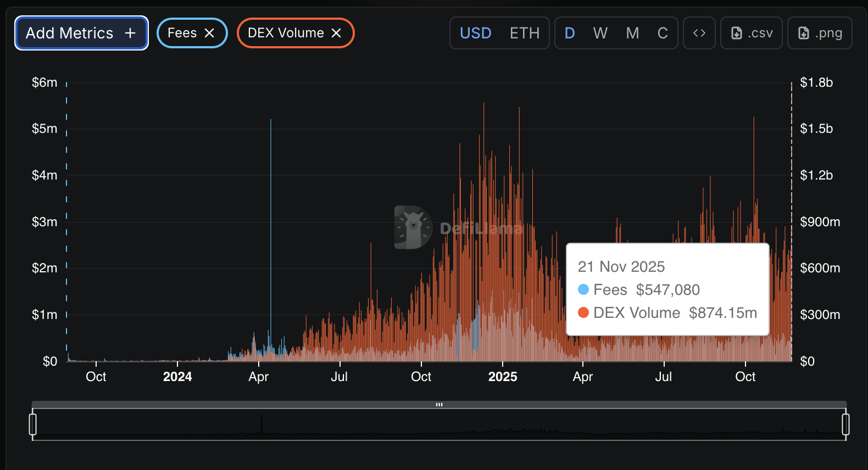The height and width of the screenshot is (470, 868).
Task: Click the left handle of the time range slider
Action: [33, 424]
